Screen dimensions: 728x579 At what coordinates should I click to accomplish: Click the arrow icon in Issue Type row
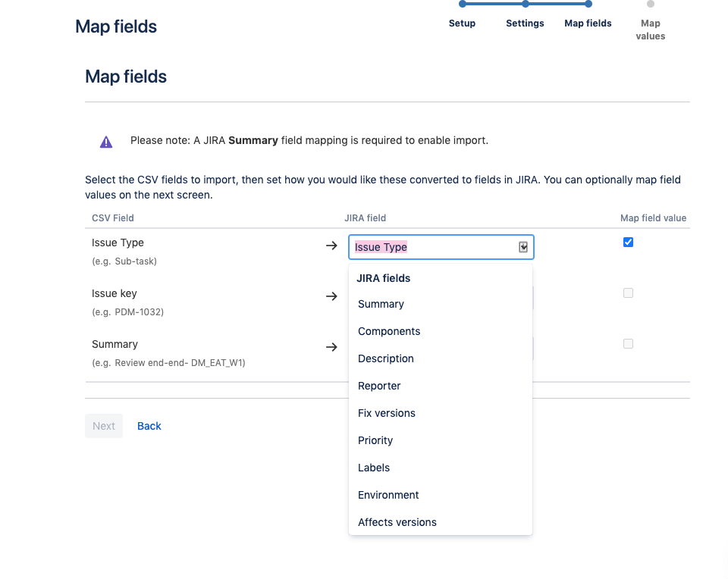[331, 246]
